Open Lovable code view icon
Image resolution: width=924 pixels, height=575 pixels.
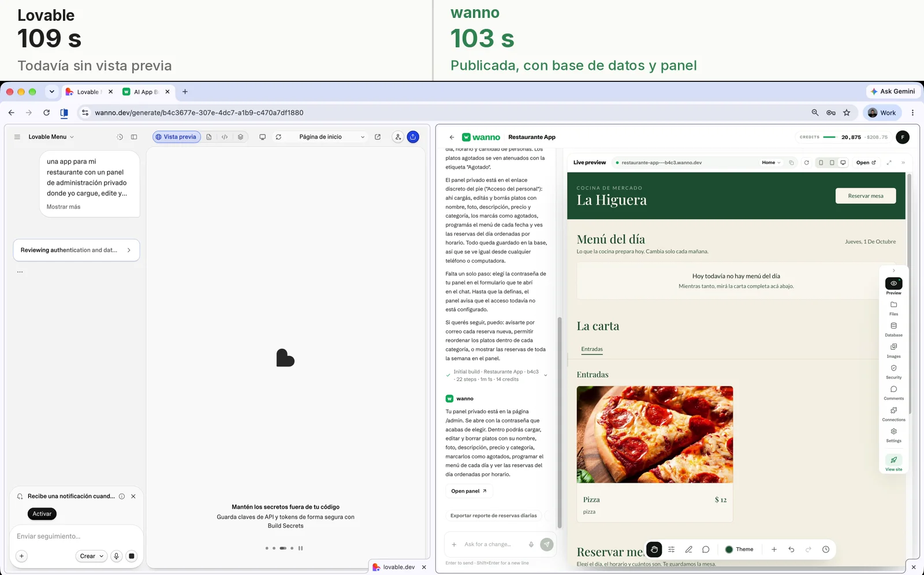pyautogui.click(x=225, y=137)
